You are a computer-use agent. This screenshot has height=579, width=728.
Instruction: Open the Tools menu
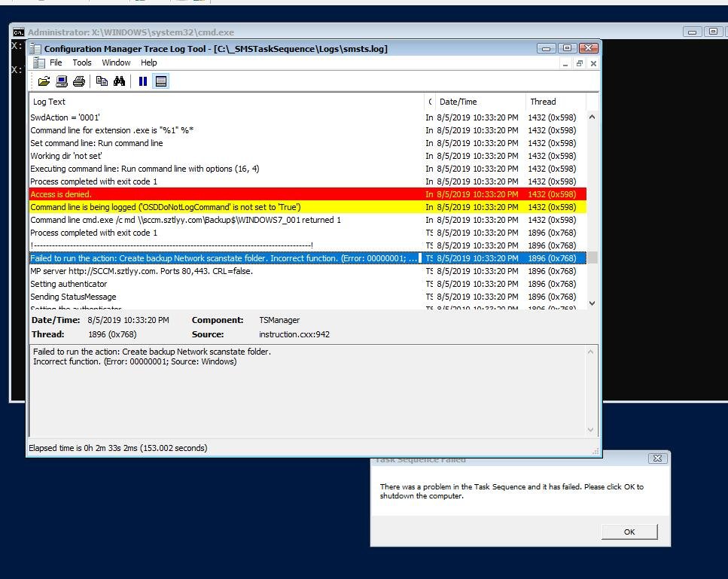(82, 62)
